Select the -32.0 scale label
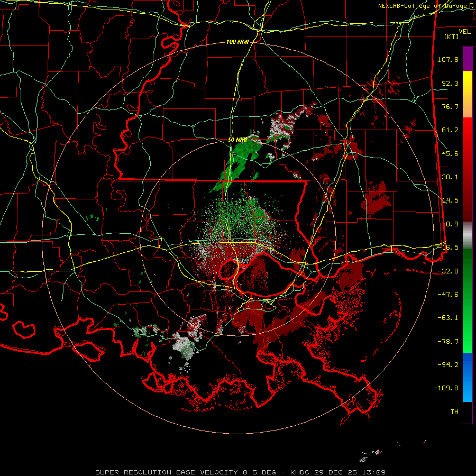The image size is (476, 476). 448,271
